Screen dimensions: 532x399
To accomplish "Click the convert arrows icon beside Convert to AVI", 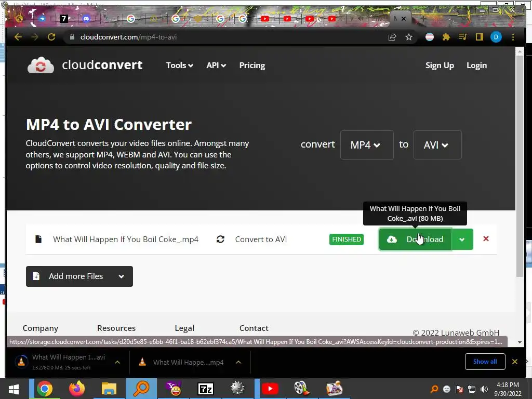I will click(x=220, y=239).
